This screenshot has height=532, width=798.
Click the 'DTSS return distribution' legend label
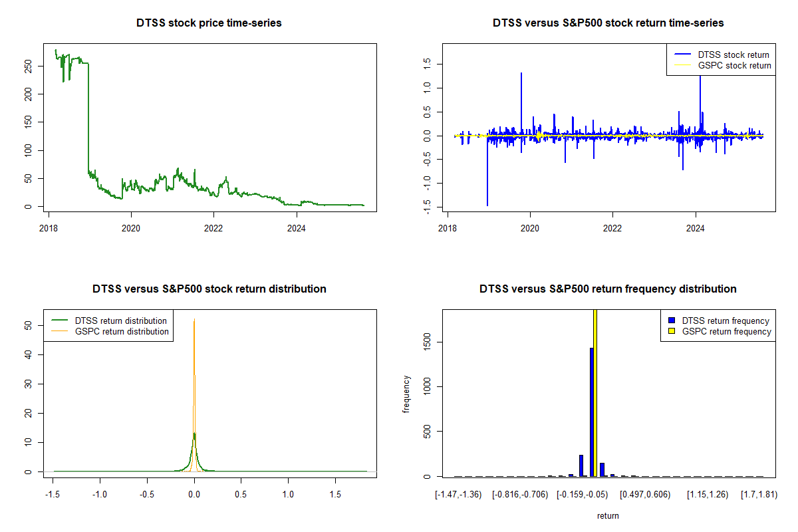coord(120,321)
